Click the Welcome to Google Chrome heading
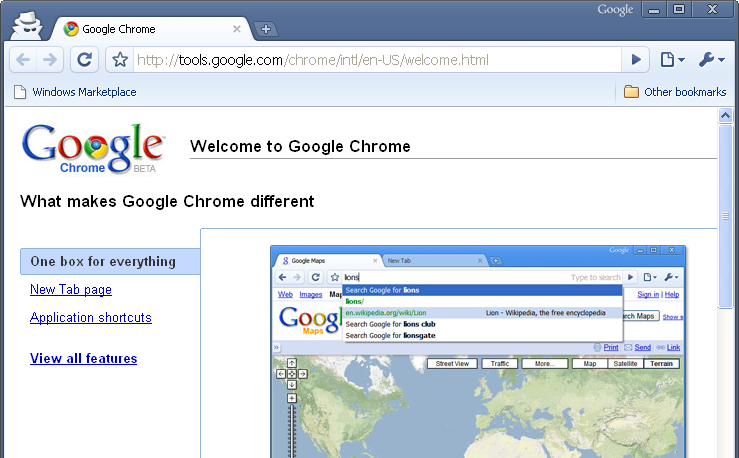The image size is (739, 458). tap(300, 147)
